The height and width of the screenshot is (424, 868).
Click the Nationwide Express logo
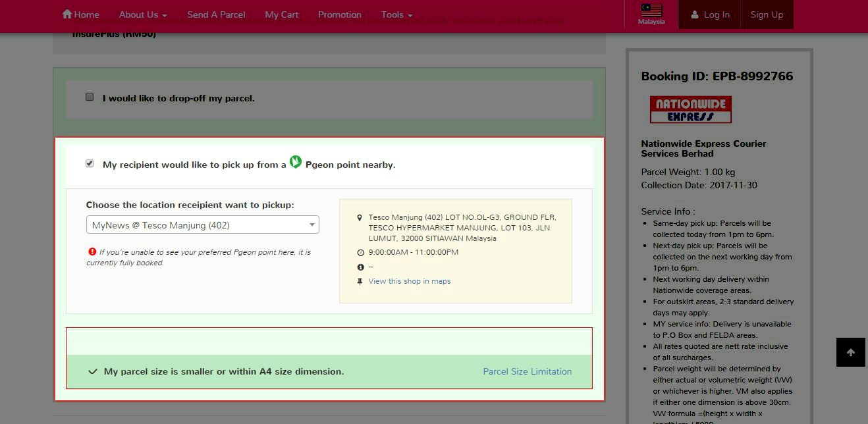(690, 110)
